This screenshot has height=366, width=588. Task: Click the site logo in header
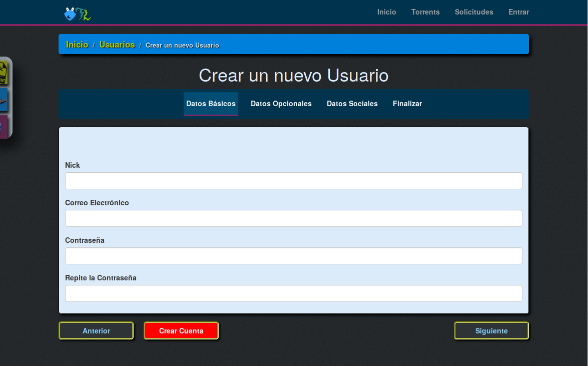coord(78,14)
